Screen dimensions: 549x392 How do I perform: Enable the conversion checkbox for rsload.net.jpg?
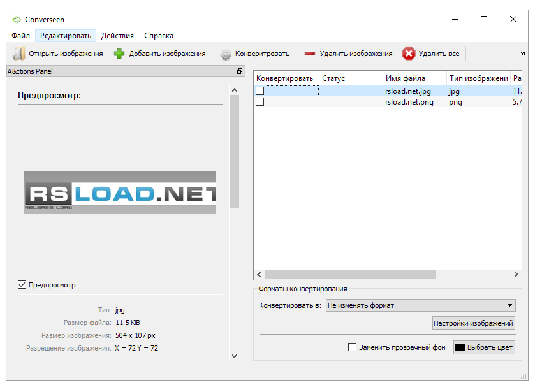pos(259,91)
